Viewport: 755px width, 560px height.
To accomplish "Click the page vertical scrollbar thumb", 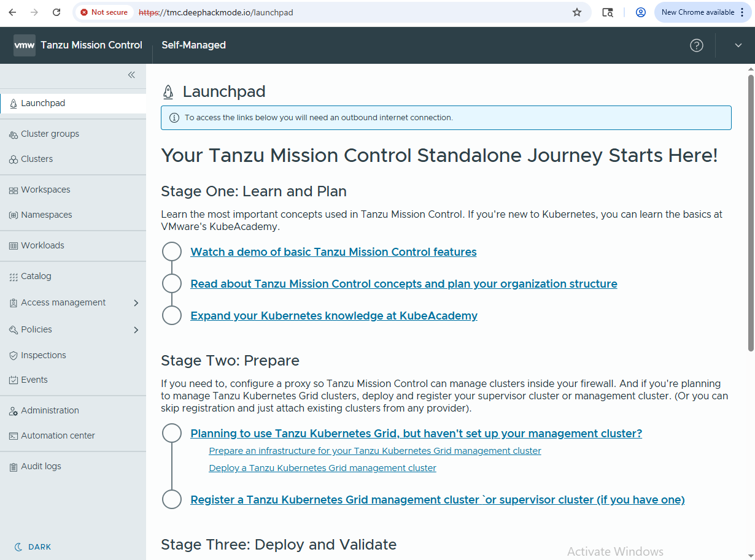I will point(751,213).
